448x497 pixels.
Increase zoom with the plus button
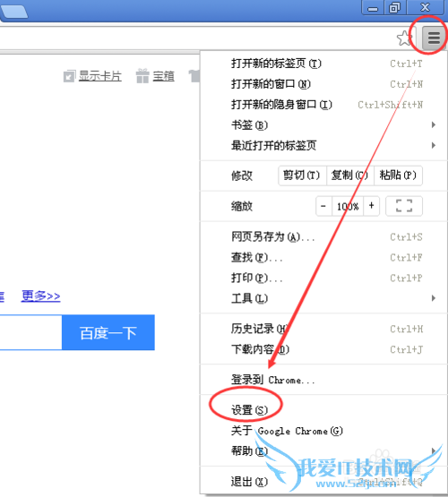(371, 206)
